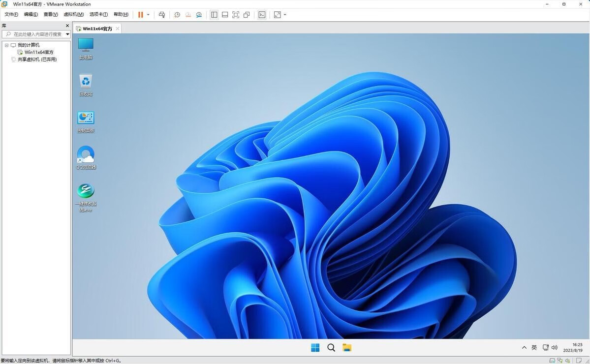Click the library search input field
This screenshot has width=590, height=364.
(x=37, y=34)
